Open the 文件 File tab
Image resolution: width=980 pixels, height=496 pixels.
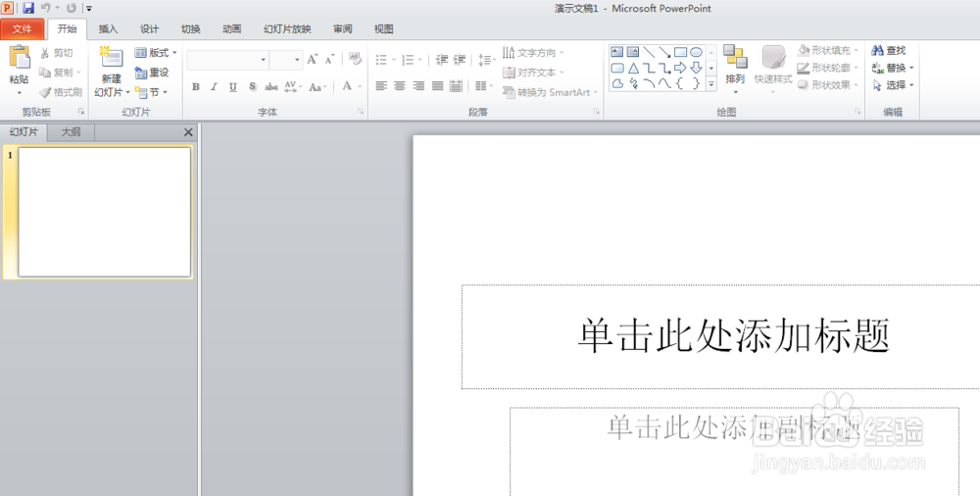pos(22,28)
